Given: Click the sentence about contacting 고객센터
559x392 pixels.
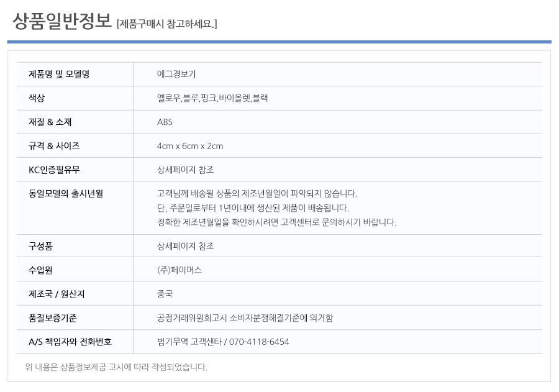Looking at the screenshot, I should (276, 222).
